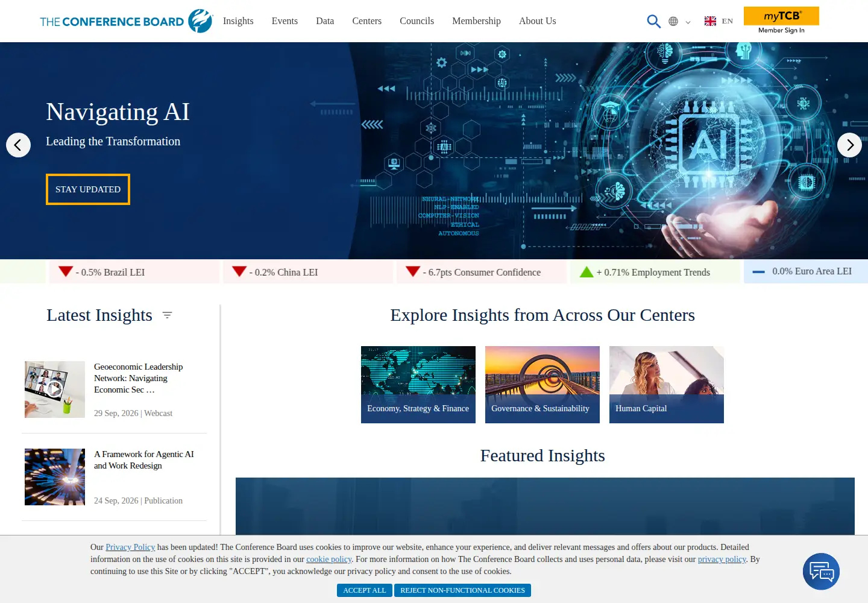Advance to the next carousel slide
868x603 pixels.
[x=849, y=145]
